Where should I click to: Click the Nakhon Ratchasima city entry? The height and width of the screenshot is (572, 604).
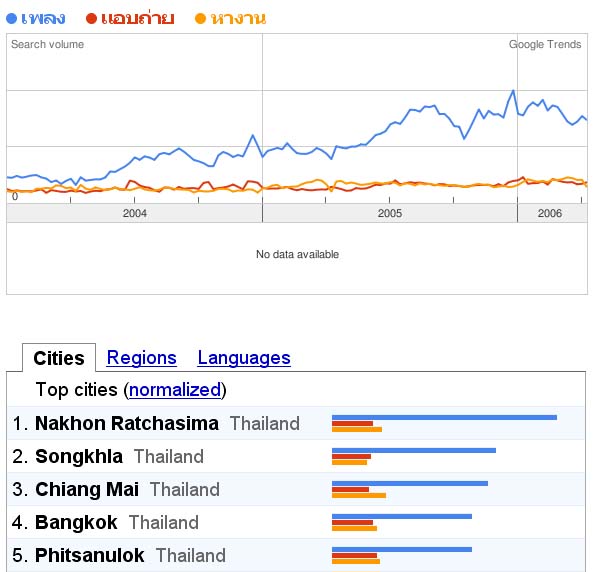click(127, 423)
